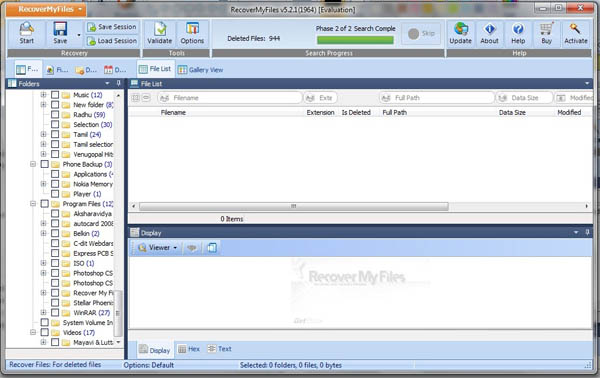Click the eye preview icon beside Viewer
600x378 pixels.
(x=192, y=248)
